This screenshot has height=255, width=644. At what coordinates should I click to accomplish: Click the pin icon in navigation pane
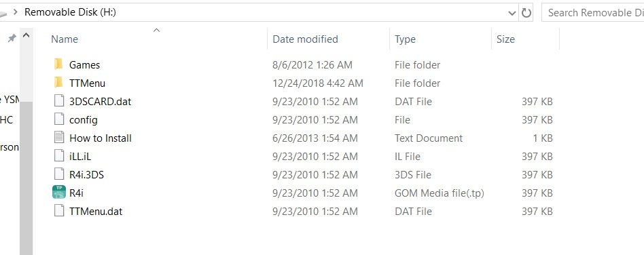pos(12,38)
